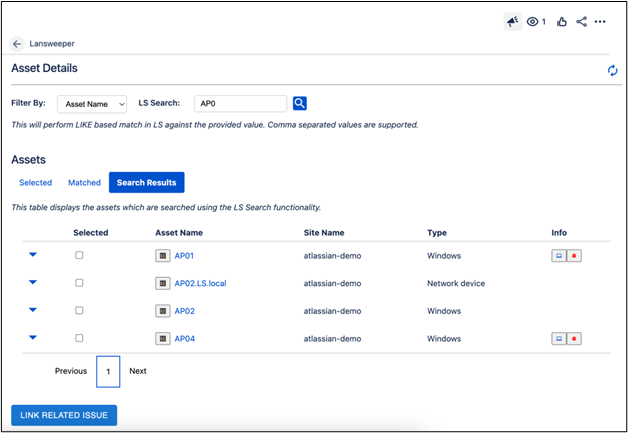
Task: Click the red alert icon for AP04
Action: [574, 339]
